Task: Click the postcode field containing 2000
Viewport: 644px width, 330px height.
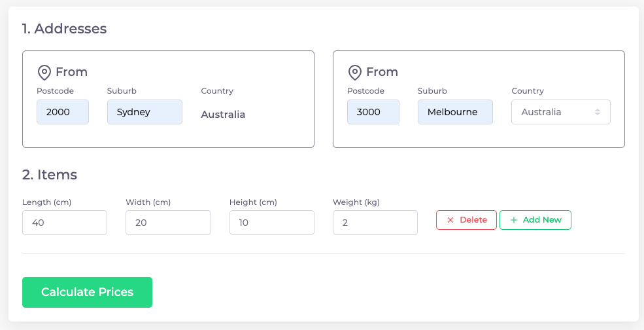Action: point(63,112)
